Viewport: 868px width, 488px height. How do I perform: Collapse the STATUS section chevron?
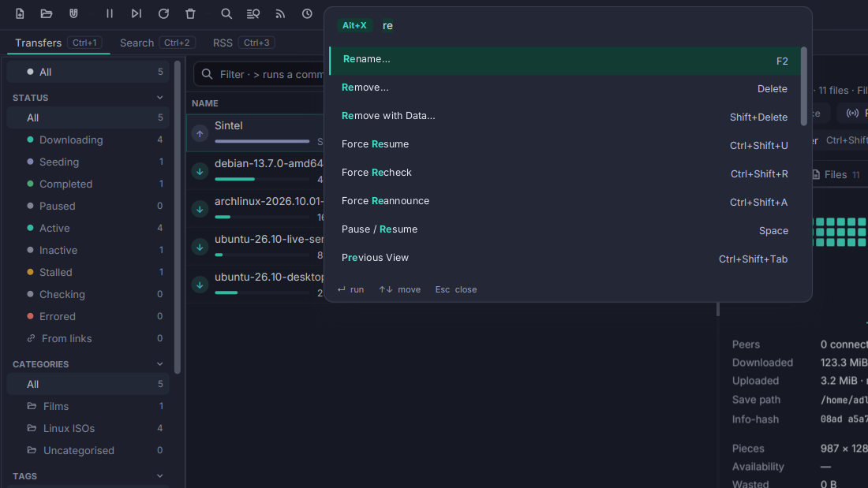(160, 98)
